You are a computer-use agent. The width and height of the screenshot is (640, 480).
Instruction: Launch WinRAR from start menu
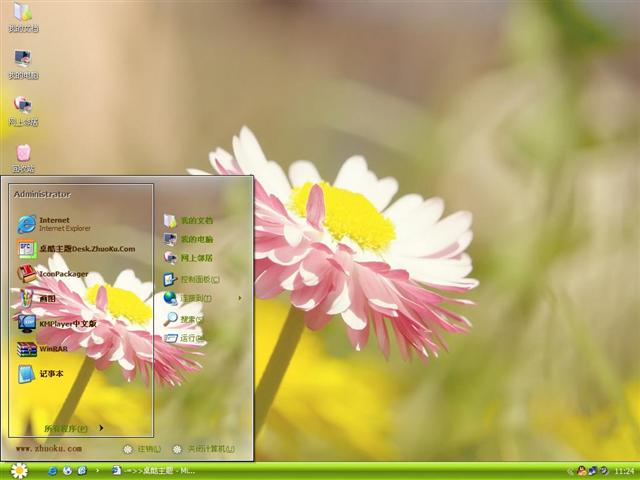tap(42, 349)
